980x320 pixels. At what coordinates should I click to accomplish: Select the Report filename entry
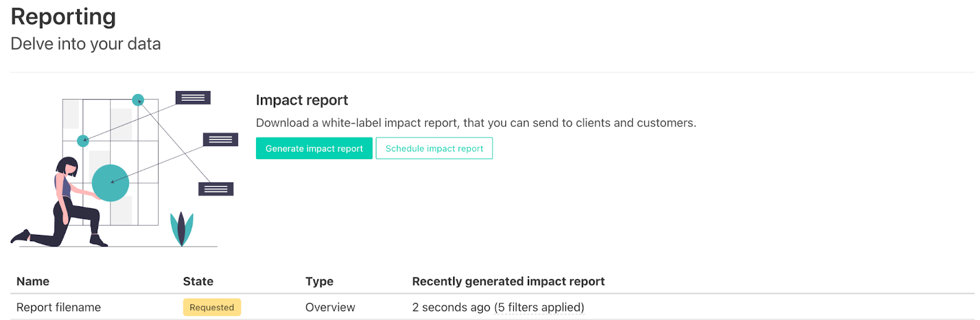(59, 307)
